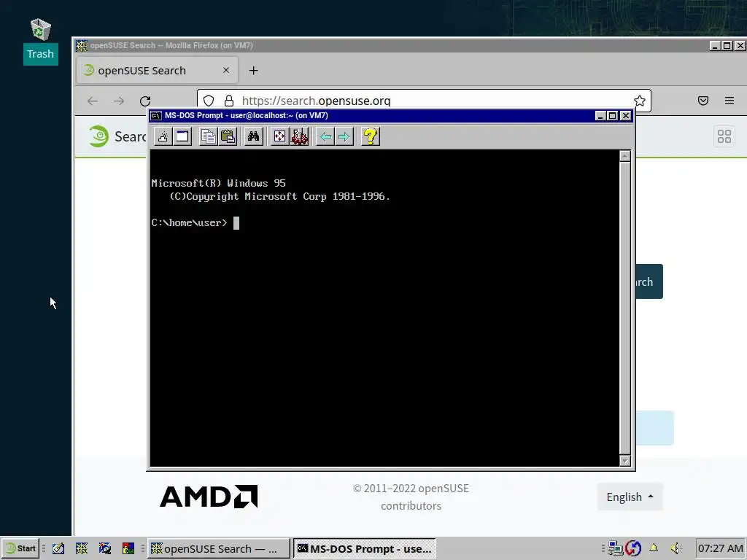Viewport: 747px width, 560px height.
Task: Save to Pocket icon in Firefox toolbar
Action: click(703, 101)
